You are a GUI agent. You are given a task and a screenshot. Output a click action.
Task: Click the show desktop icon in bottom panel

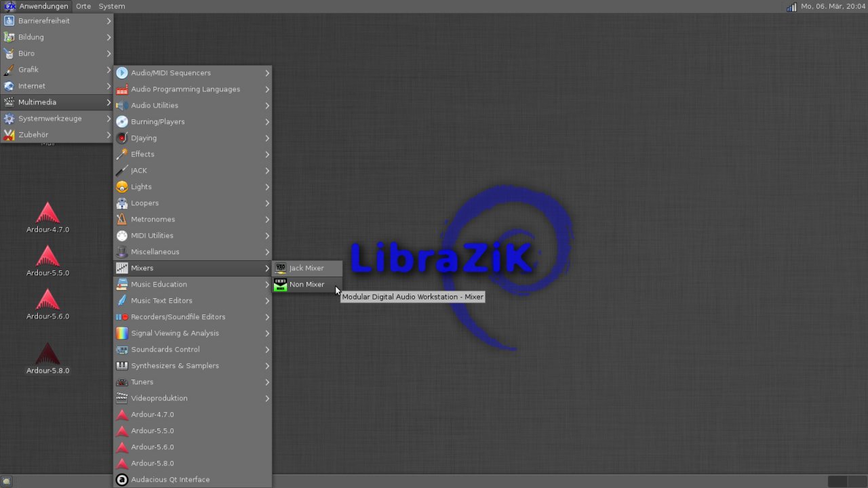7,481
